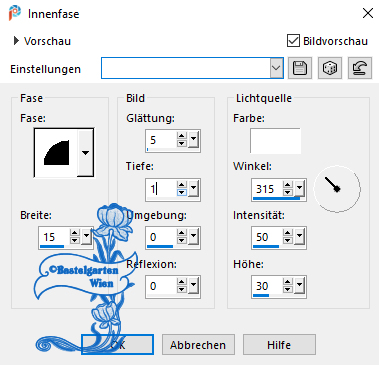
Task: Click the randomize parameters dice icon
Action: (330, 68)
